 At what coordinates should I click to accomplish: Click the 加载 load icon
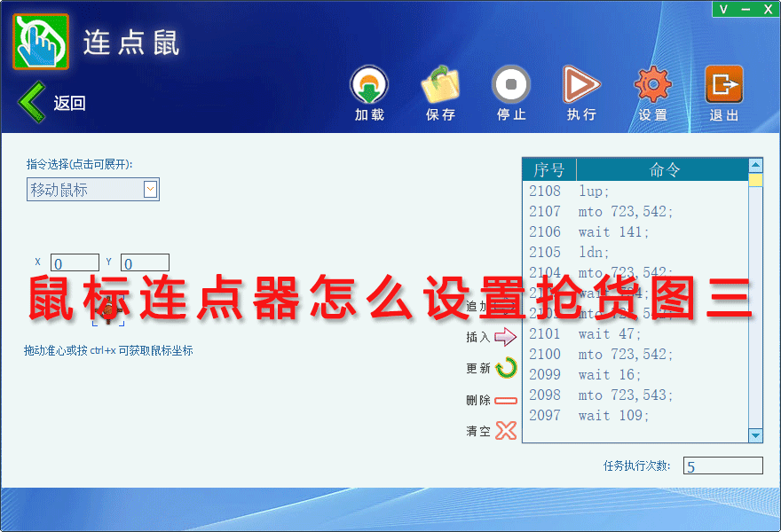pos(369,85)
